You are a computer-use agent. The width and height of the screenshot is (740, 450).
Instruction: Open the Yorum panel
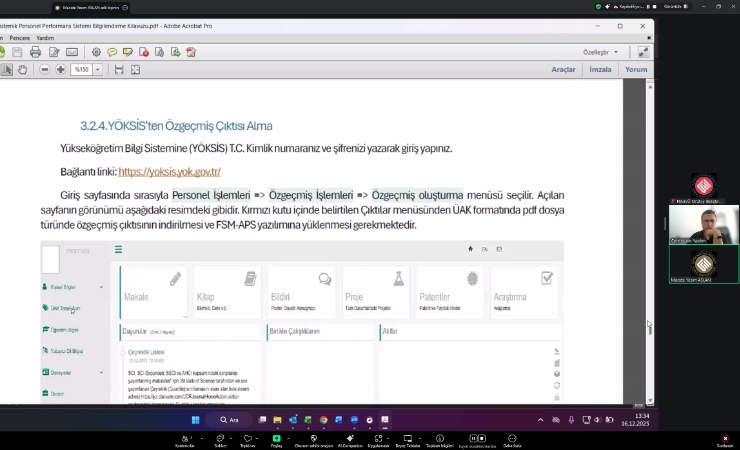[x=636, y=70]
